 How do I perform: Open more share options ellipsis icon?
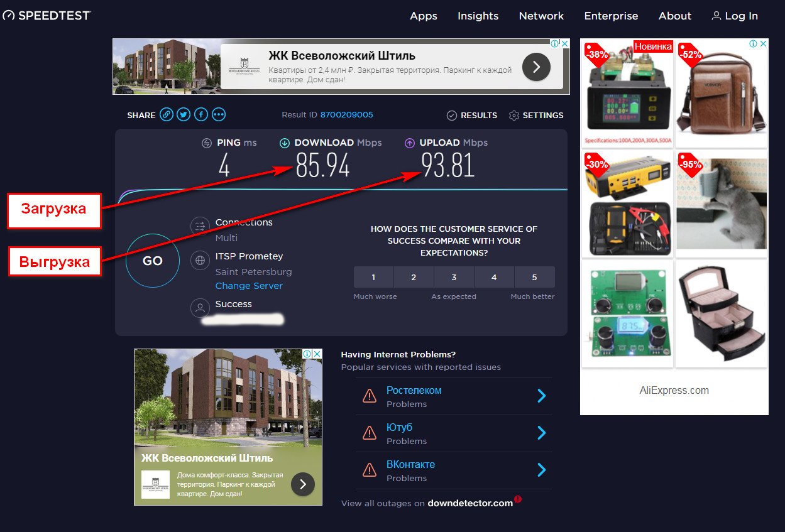(x=218, y=114)
